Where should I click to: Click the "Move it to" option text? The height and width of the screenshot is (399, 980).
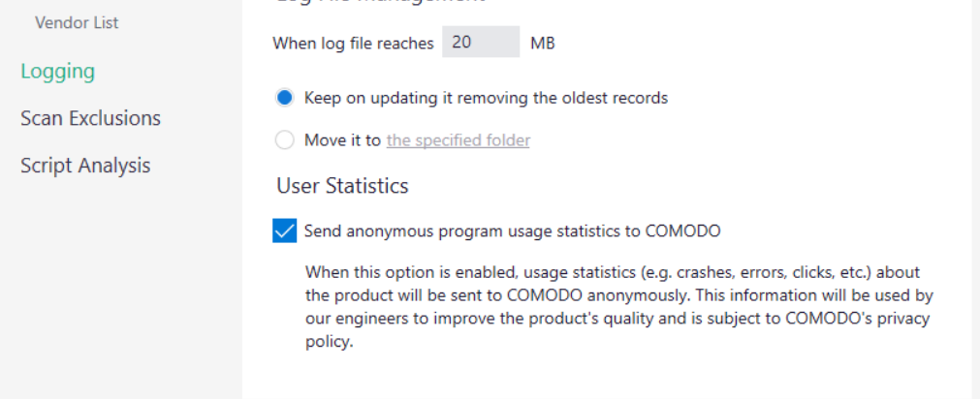(342, 140)
